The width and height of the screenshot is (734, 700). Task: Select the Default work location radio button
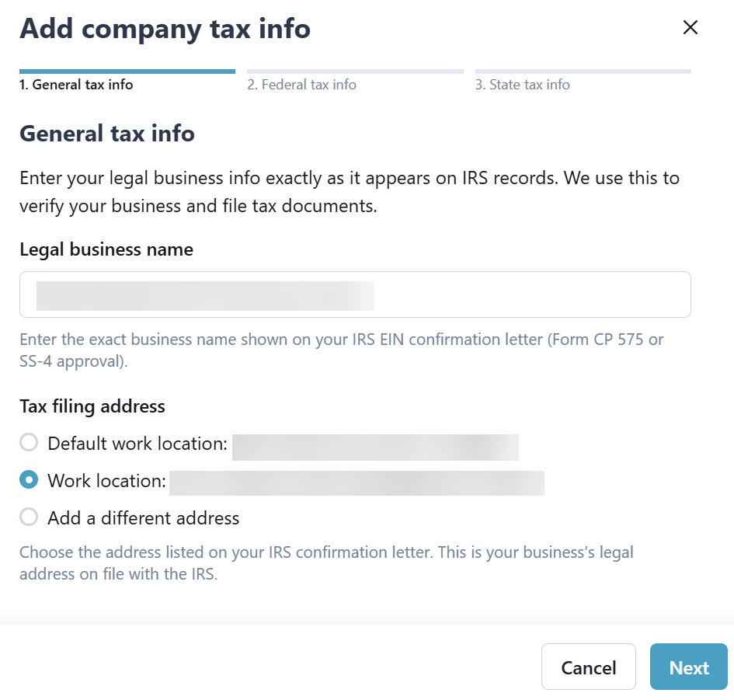point(29,443)
